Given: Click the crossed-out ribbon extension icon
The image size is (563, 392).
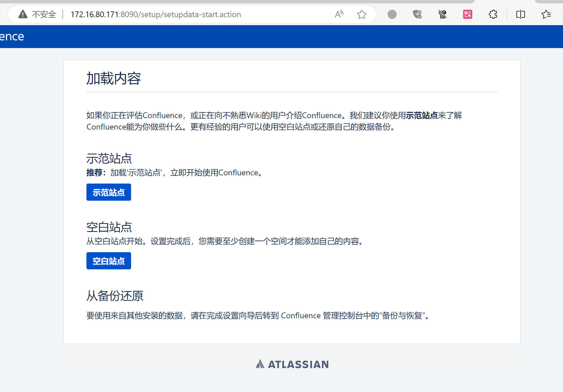Looking at the screenshot, I should (x=443, y=14).
